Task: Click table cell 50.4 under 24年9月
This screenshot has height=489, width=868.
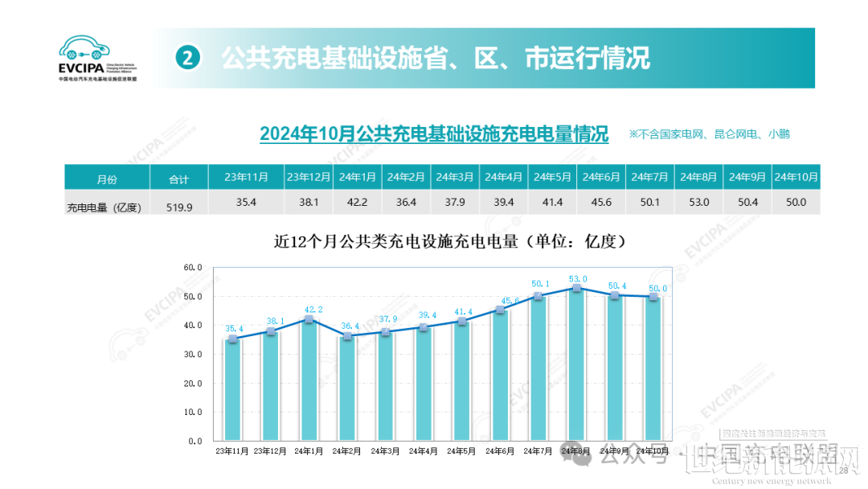Action: tap(748, 203)
